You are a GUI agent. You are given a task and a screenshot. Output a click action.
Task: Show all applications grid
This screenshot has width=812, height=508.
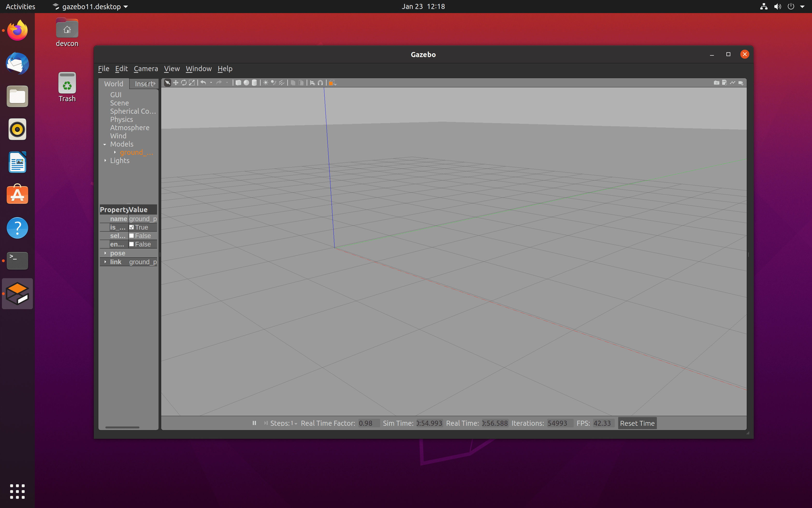pyautogui.click(x=17, y=491)
